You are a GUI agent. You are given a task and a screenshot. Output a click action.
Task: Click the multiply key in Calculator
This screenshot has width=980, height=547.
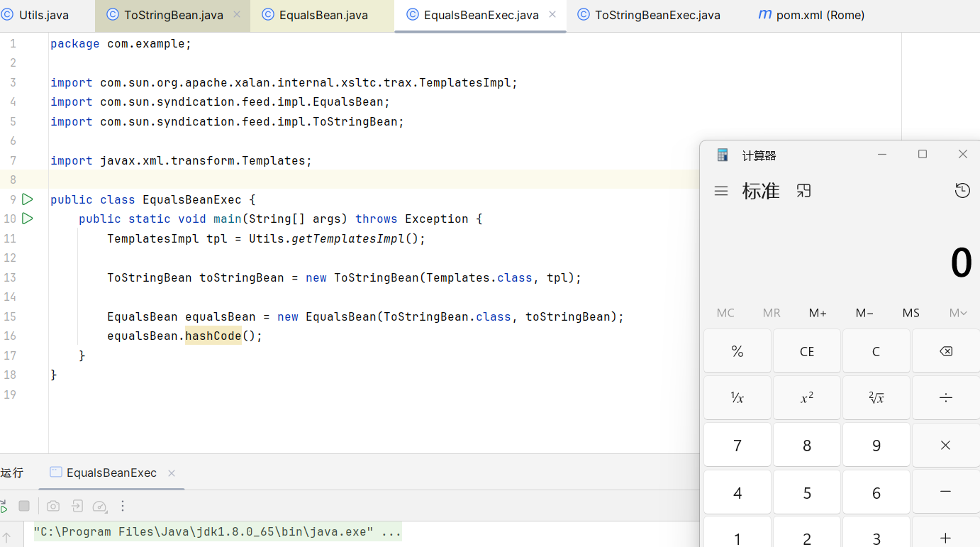point(946,445)
